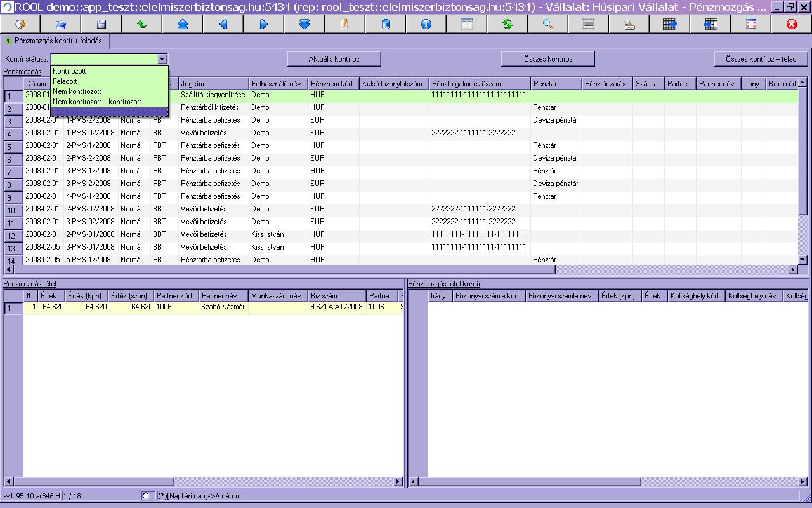The height and width of the screenshot is (508, 812).
Task: Choose 'Nem kontírozott + kontírozott' option
Action: (97, 102)
